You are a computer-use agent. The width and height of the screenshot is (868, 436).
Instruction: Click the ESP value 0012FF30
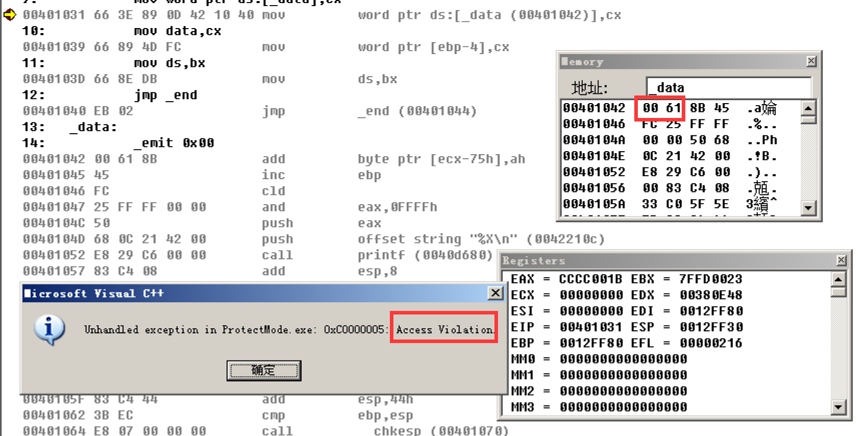click(710, 327)
